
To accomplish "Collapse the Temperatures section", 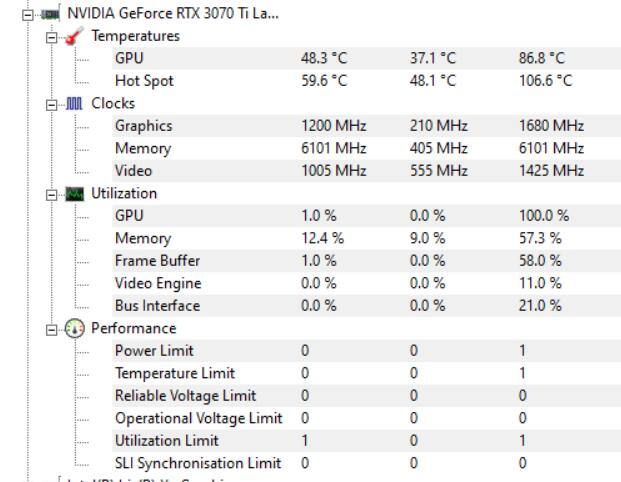I will [x=52, y=36].
